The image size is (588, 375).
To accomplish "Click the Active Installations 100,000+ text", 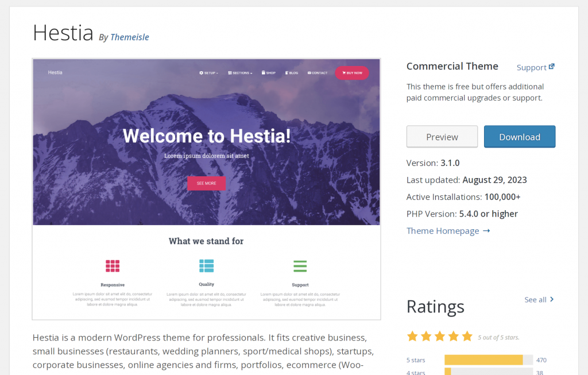I will [463, 197].
